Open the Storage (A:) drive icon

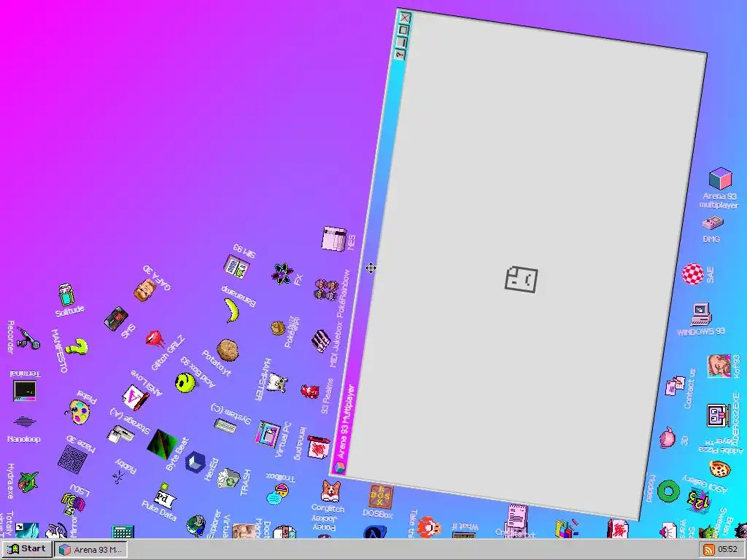120,435
